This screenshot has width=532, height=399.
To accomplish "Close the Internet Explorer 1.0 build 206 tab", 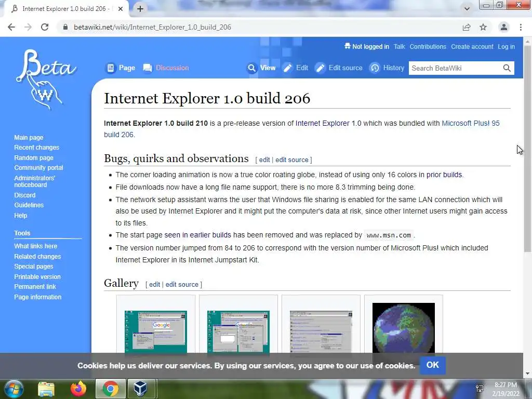I will click(121, 9).
